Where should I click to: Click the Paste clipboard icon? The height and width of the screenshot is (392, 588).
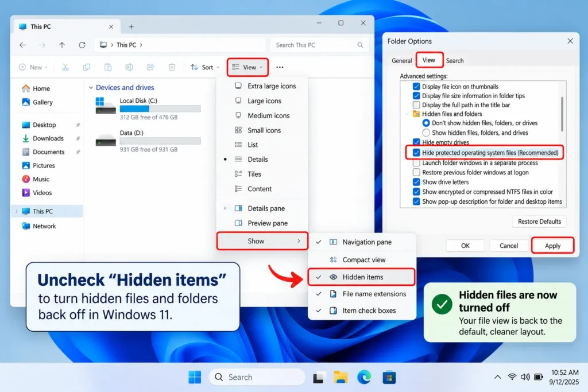(108, 67)
